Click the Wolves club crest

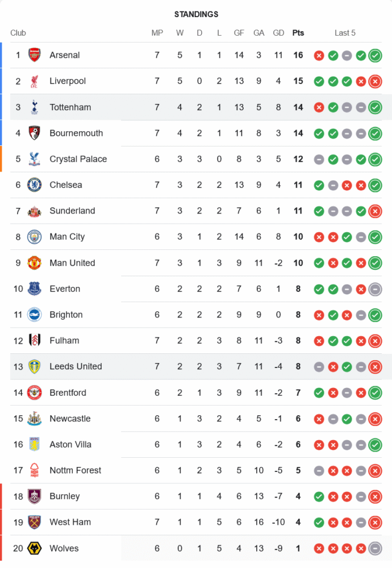click(35, 548)
